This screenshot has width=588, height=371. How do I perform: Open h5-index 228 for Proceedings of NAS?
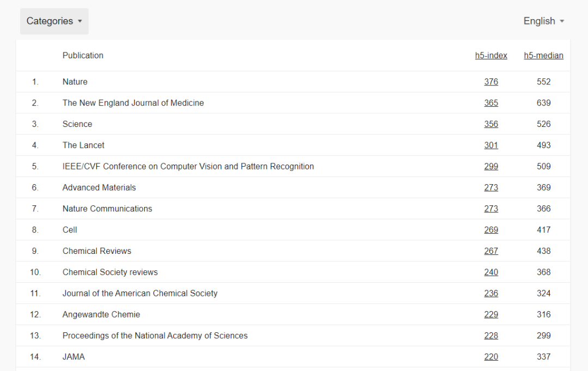(x=491, y=336)
